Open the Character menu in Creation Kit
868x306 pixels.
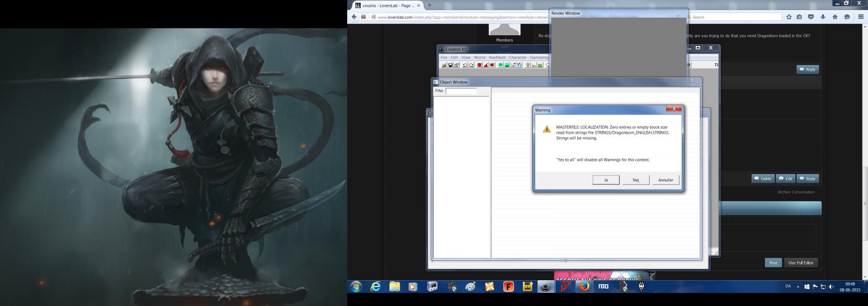[518, 57]
